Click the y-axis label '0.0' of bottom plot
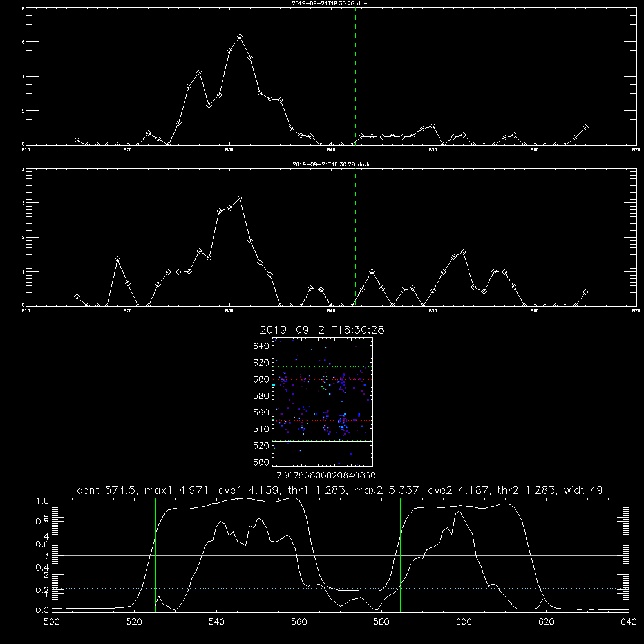644x644 pixels. [43, 611]
